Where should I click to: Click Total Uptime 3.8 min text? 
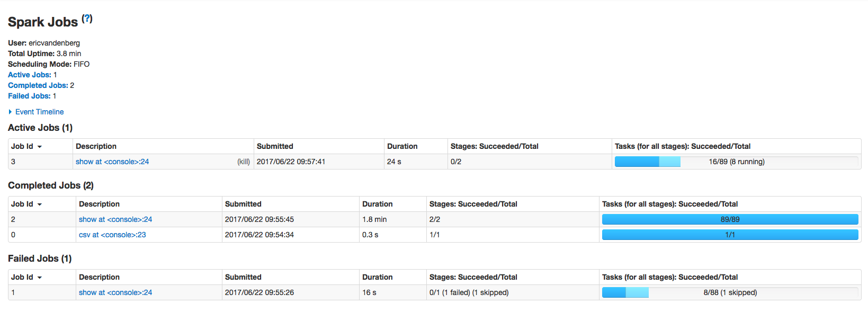click(x=44, y=54)
